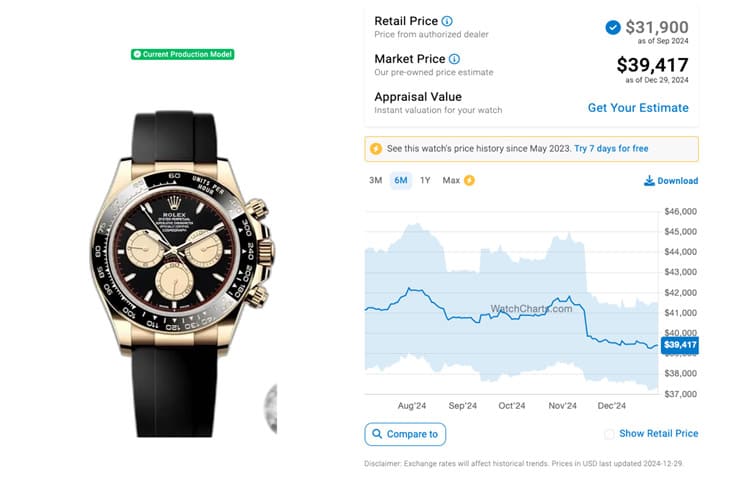Click the info icon beside Retail Price

(447, 21)
